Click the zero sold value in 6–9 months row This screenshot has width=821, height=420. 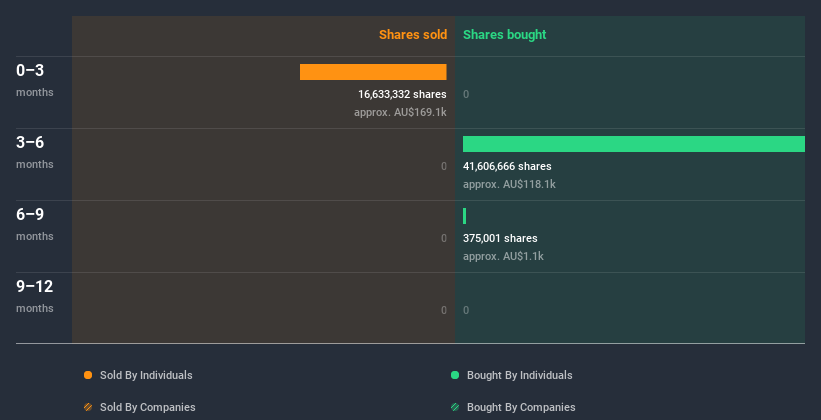(x=443, y=238)
